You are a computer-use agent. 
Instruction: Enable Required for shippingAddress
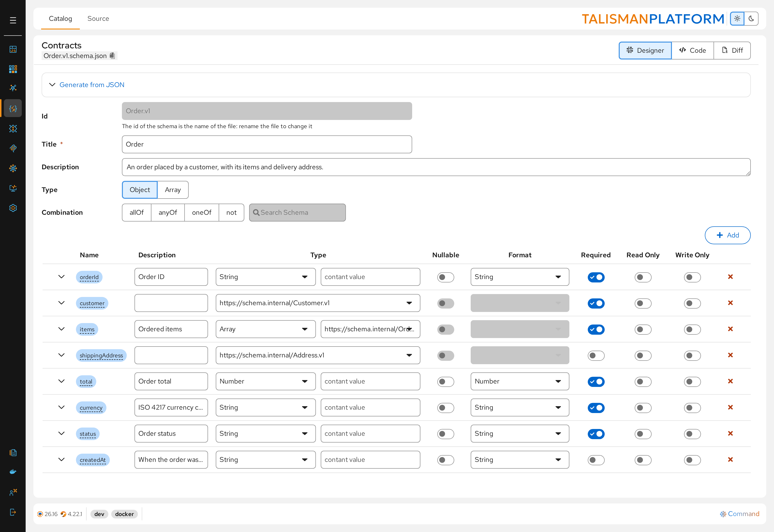point(596,356)
